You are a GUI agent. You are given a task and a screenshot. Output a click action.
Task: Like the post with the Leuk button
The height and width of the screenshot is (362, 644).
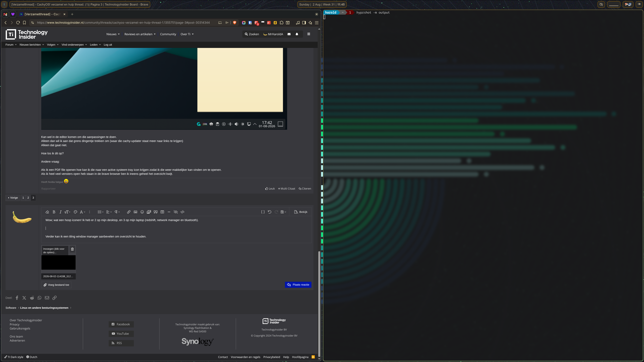point(270,189)
